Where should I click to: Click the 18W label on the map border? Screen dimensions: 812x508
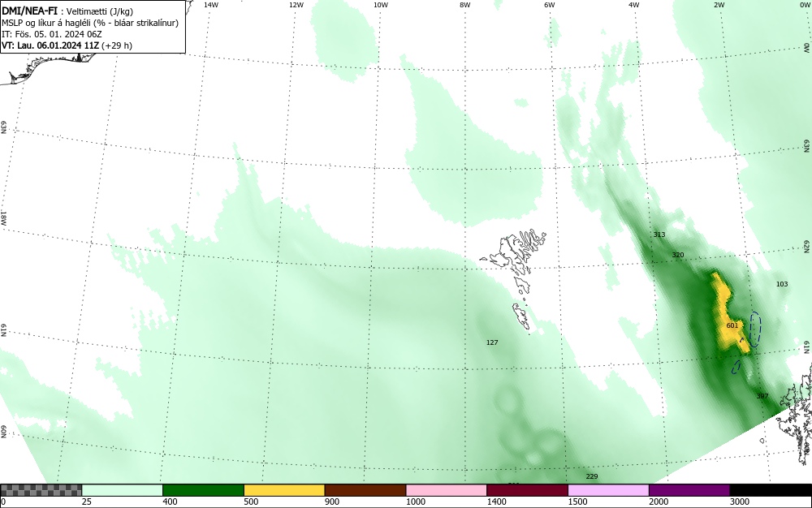tap(3, 217)
